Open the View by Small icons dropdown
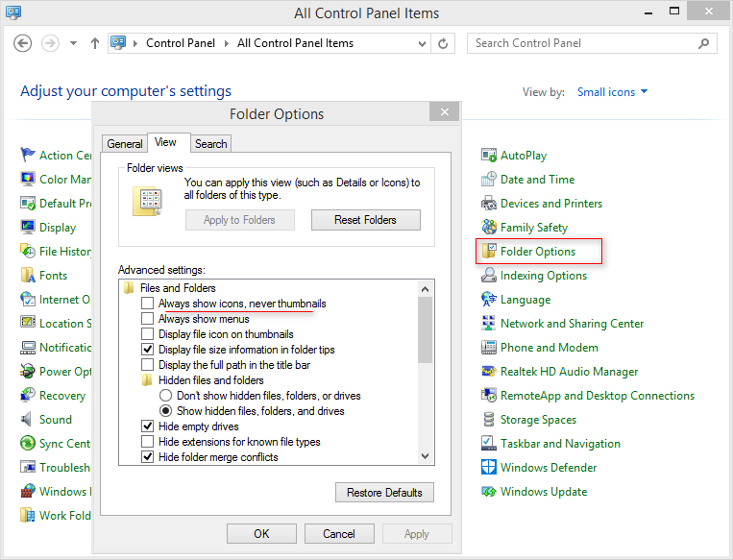The height and width of the screenshot is (560, 733). [612, 92]
